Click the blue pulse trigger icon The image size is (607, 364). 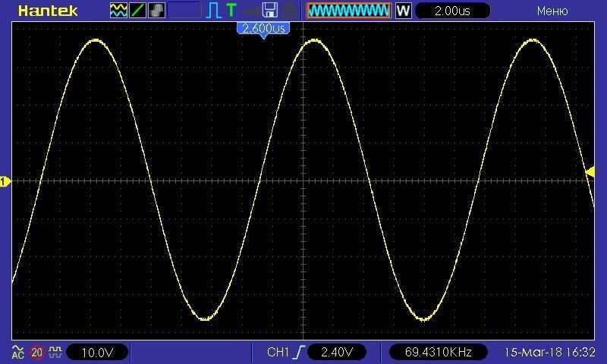213,11
